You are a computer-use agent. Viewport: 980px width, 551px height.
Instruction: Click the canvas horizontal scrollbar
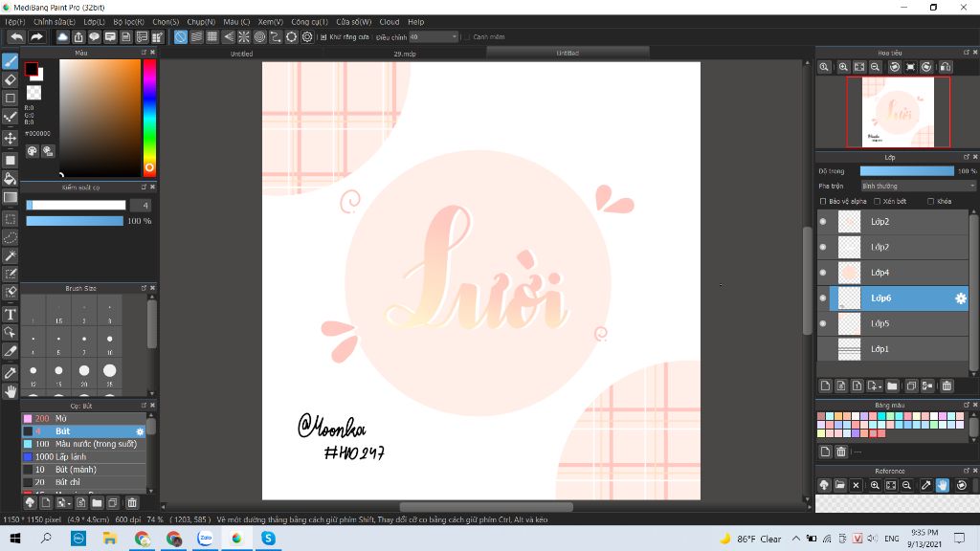tap(485, 507)
